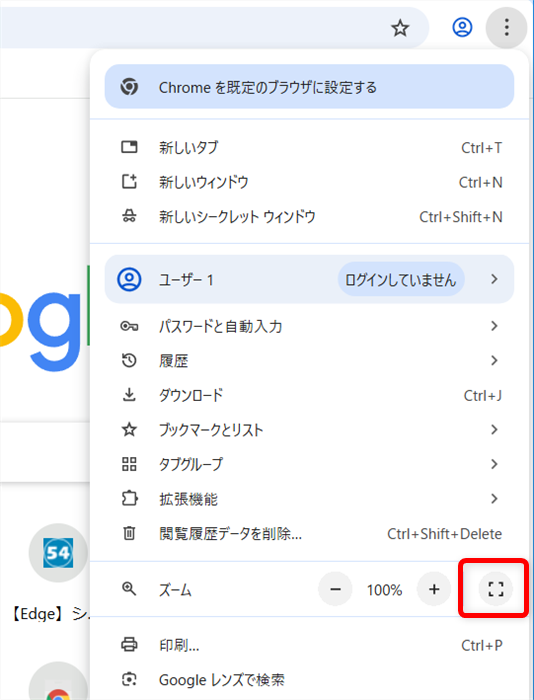
Task: Select 新しいウィンドウ from menu
Action: point(309,182)
